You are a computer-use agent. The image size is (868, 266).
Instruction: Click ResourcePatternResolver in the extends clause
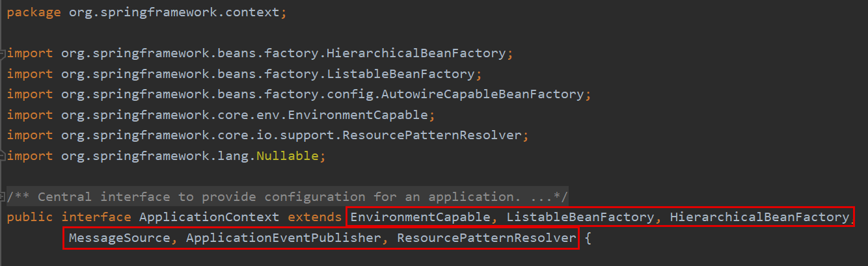pyautogui.click(x=487, y=238)
